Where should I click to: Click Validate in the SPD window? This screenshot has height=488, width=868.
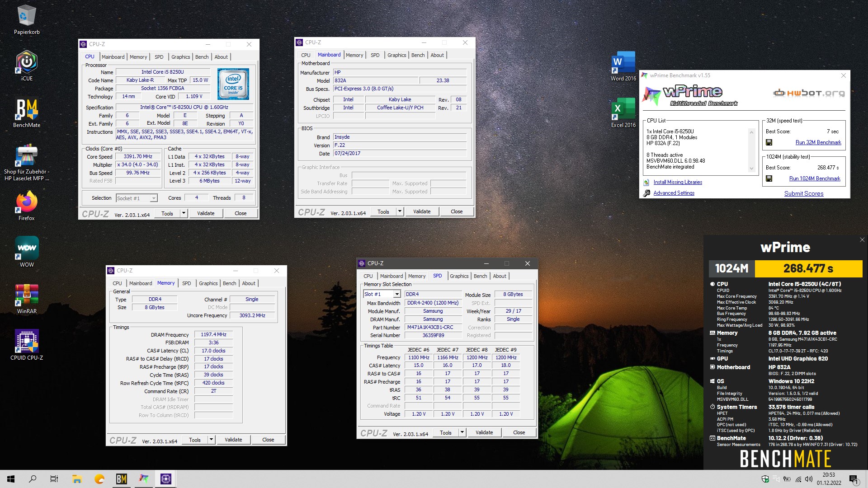click(484, 432)
